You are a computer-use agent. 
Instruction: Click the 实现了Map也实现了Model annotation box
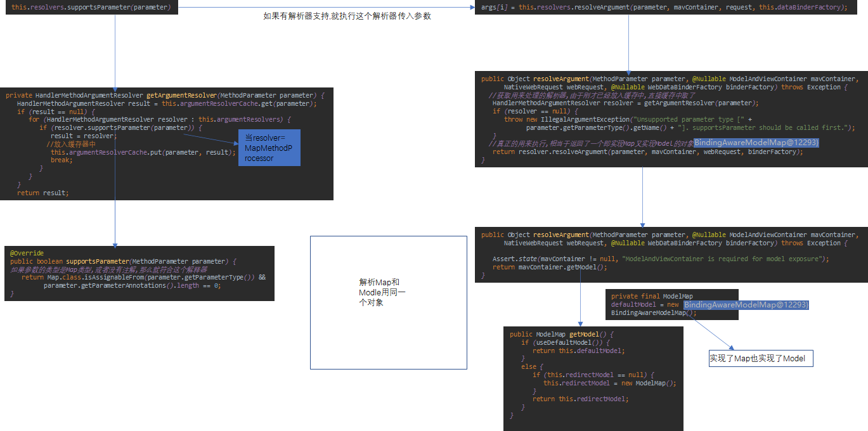pyautogui.click(x=760, y=358)
